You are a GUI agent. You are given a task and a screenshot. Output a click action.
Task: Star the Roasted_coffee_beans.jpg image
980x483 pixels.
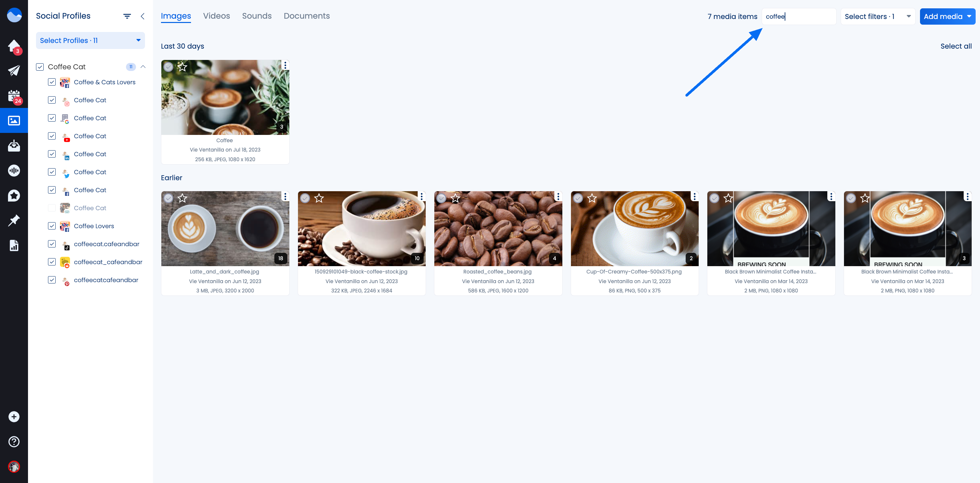coord(455,198)
